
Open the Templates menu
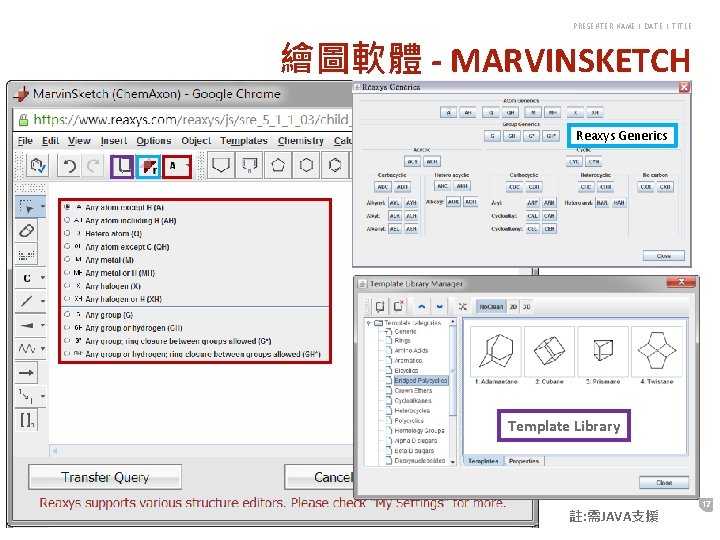coord(243,141)
